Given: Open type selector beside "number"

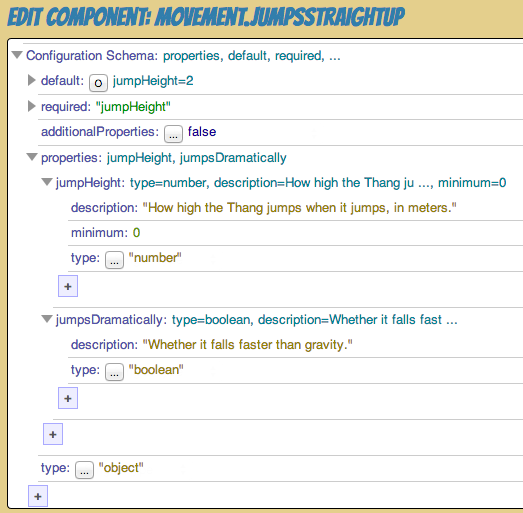Looking at the screenshot, I should [x=114, y=260].
